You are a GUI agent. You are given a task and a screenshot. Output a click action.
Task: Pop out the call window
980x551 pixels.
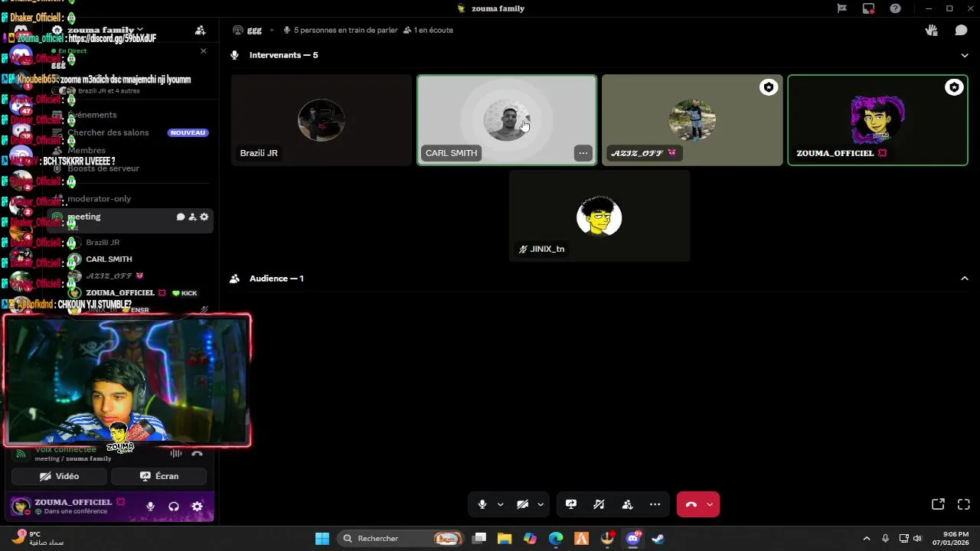tap(938, 504)
